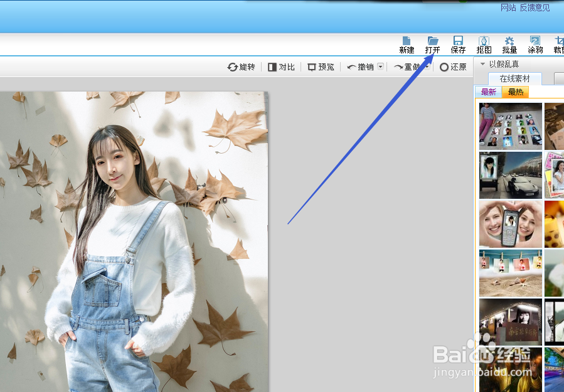Switch to the 在线素材 tab
The image size is (564, 392).
(x=514, y=78)
